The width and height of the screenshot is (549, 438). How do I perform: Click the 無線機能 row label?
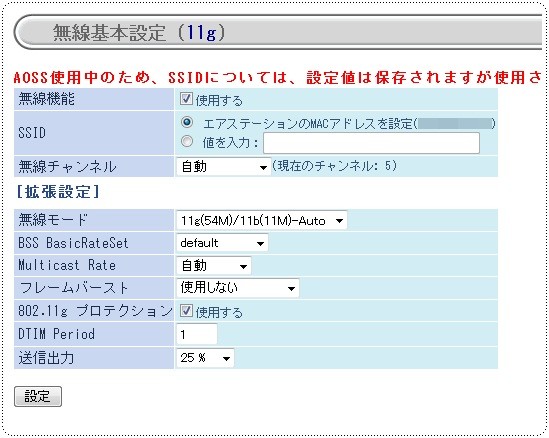click(46, 99)
